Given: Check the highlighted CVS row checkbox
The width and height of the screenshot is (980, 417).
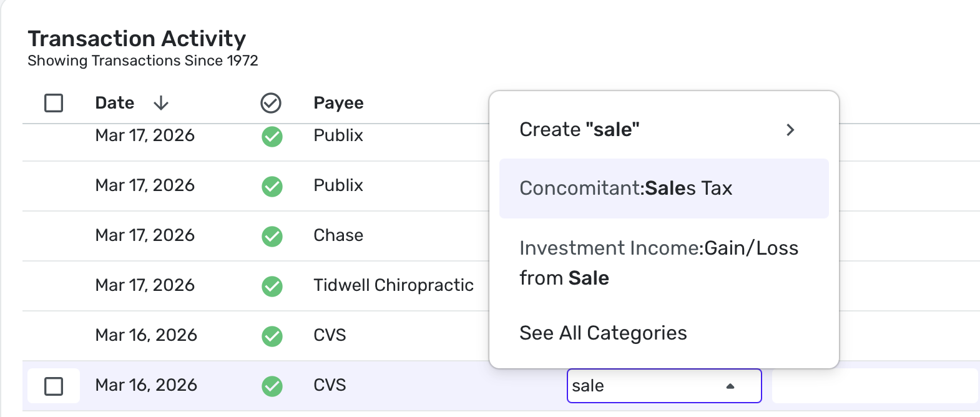Looking at the screenshot, I should tap(54, 386).
